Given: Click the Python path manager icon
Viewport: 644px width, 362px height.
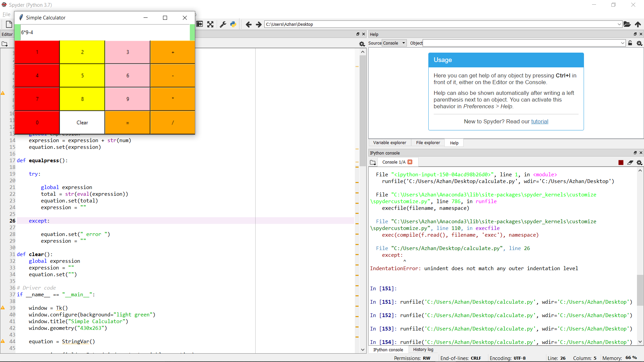Looking at the screenshot, I should click(233, 24).
